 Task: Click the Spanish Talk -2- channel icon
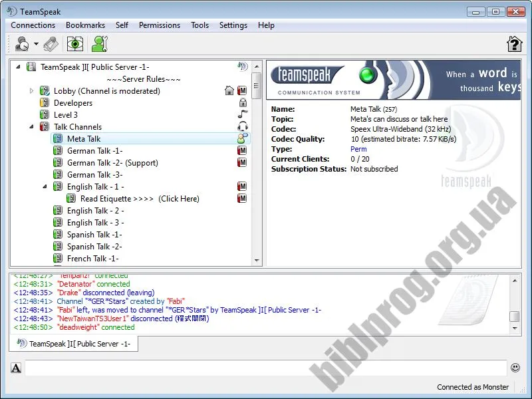58,246
